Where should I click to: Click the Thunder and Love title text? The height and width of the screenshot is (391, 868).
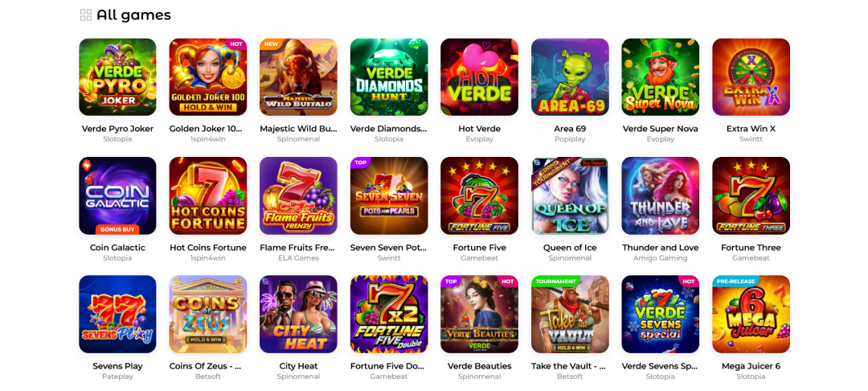click(x=661, y=248)
